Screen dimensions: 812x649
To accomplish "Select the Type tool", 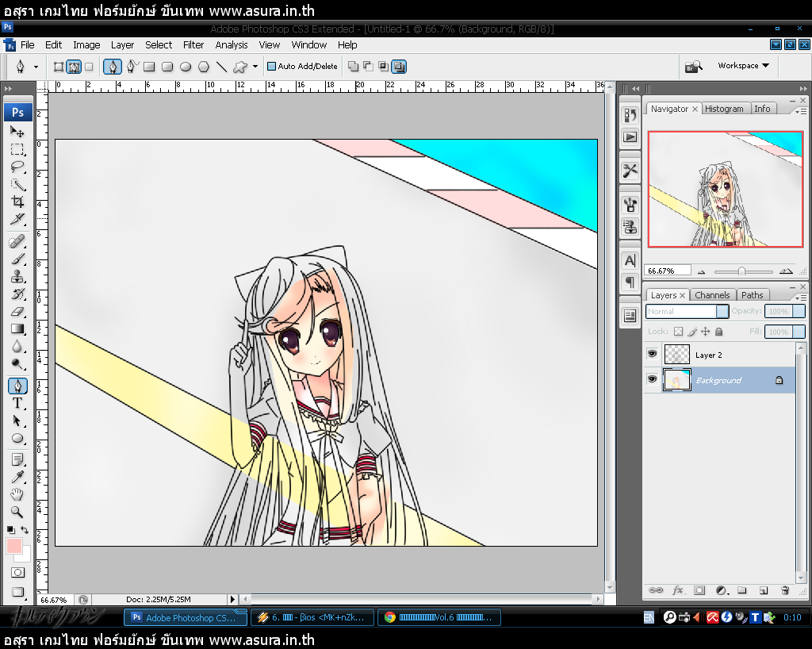I will (x=17, y=403).
